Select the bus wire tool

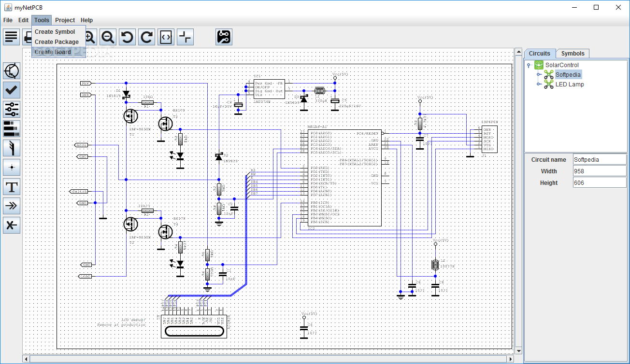12,148
